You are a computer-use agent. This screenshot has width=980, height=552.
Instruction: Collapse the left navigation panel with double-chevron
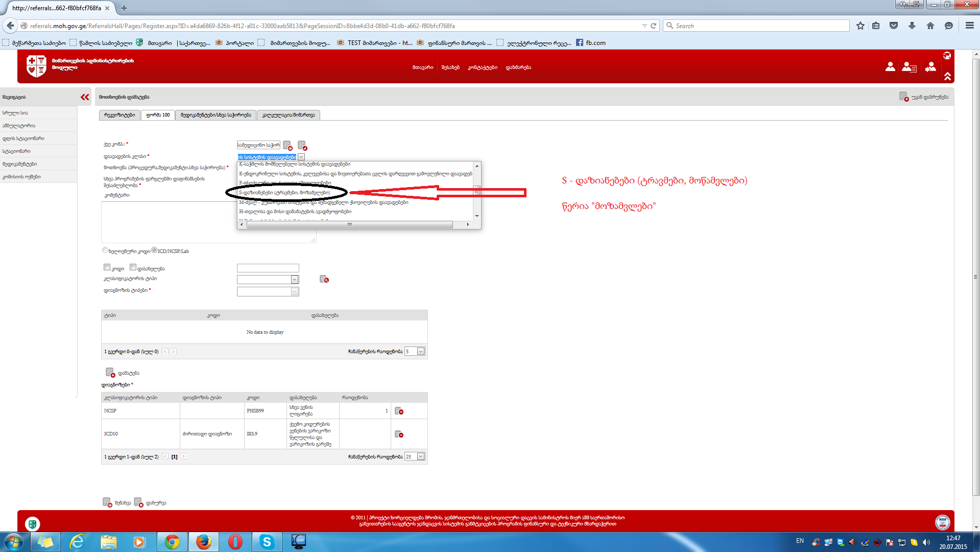[x=85, y=97]
